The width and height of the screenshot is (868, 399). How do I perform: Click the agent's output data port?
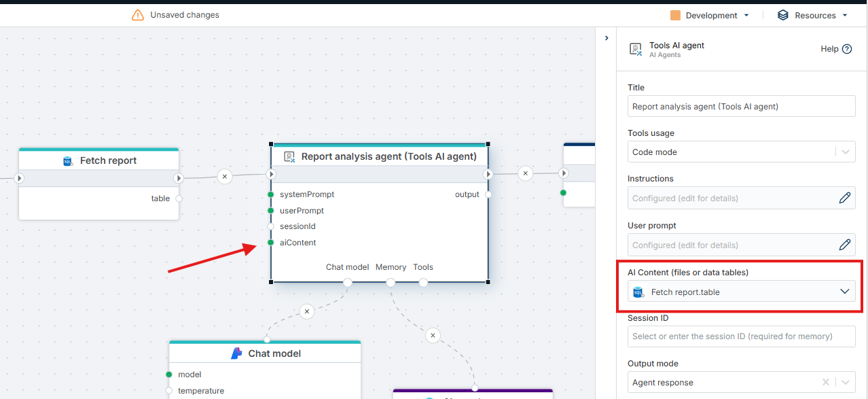[x=488, y=194]
